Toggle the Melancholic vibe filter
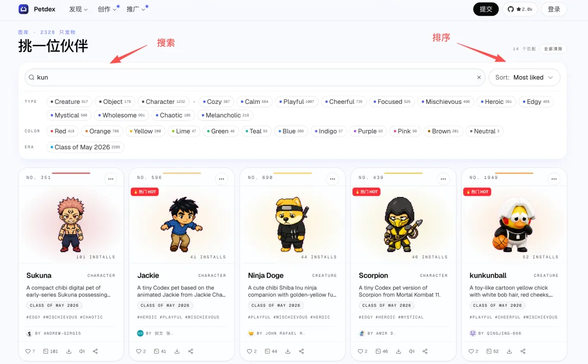This screenshot has width=588, height=364. coord(225,115)
